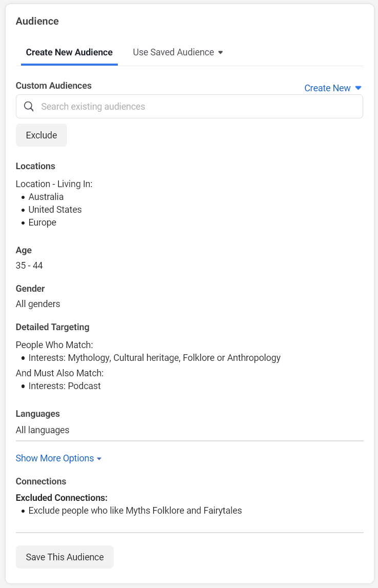378x588 pixels.
Task: Click the Mythology interests targeting line
Action: tap(154, 358)
